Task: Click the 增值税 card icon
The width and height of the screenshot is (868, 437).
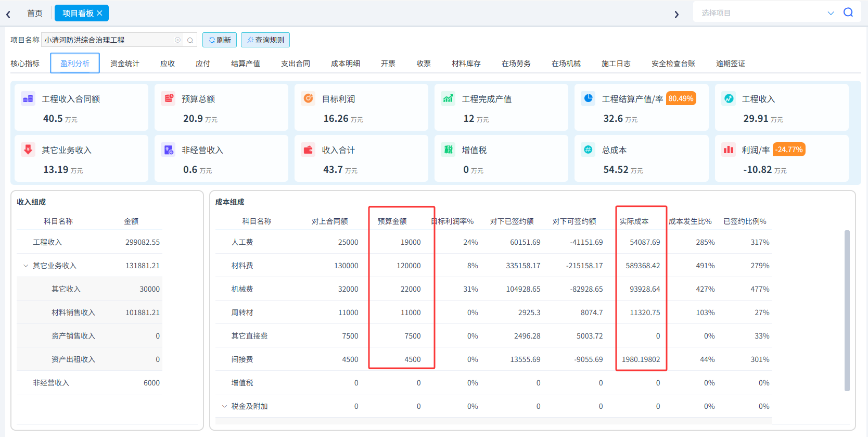Action: pos(448,149)
